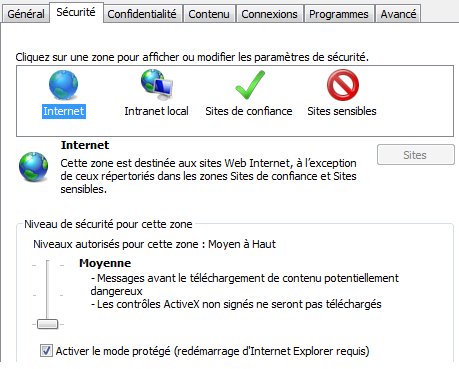Click the Internet label under the globe
This screenshot has height=369, width=459.
[x=64, y=111]
